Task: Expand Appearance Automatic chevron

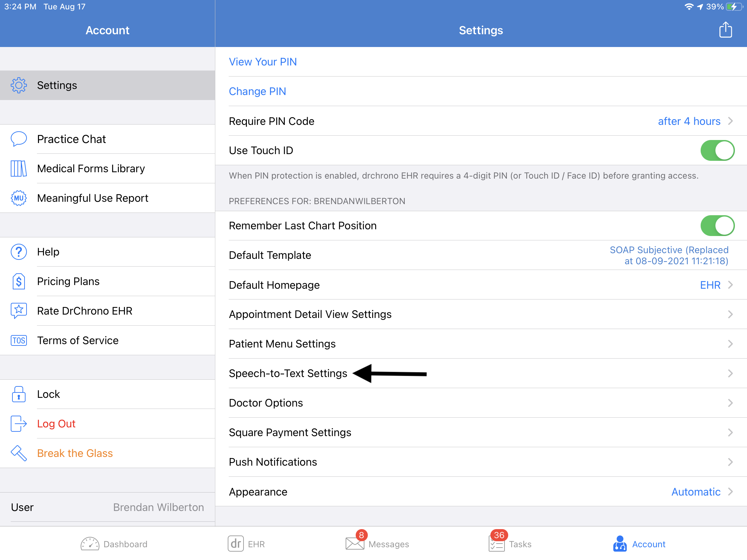Action: 730,492
